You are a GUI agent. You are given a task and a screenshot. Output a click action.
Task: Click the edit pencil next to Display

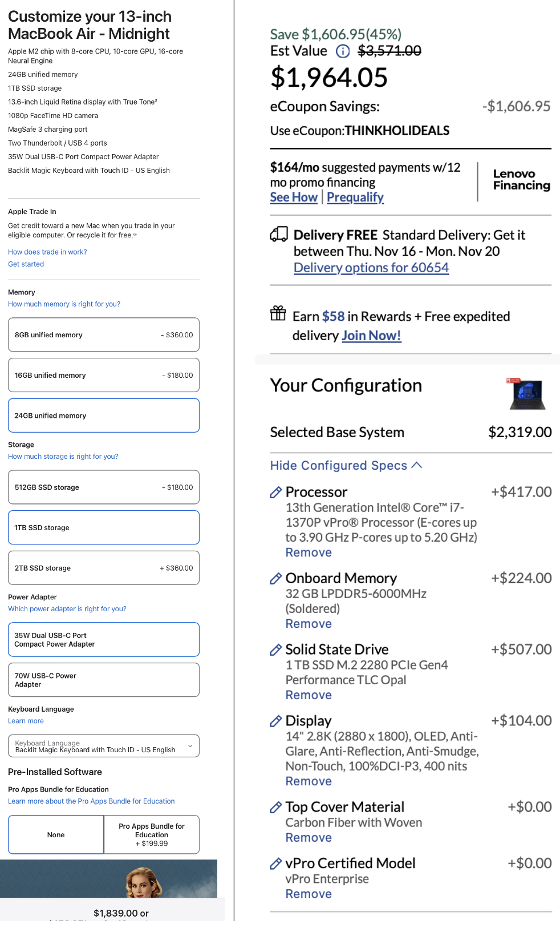tap(276, 721)
